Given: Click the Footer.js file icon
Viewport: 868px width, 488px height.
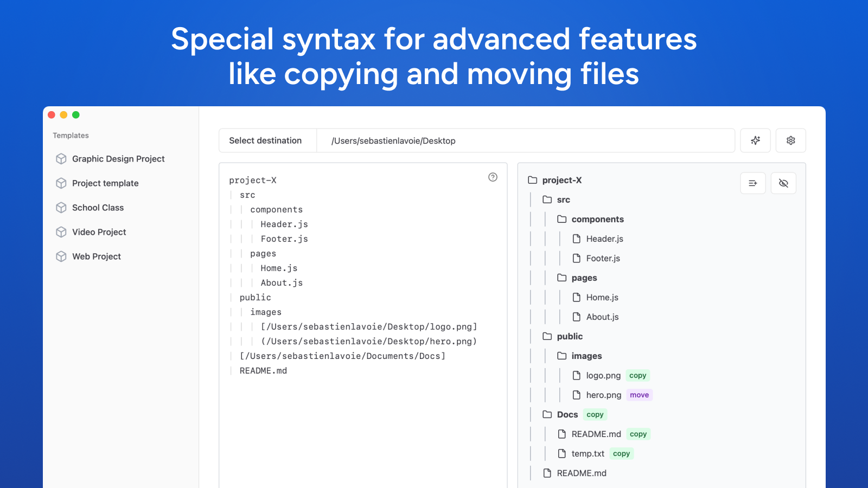Looking at the screenshot, I should pos(577,258).
